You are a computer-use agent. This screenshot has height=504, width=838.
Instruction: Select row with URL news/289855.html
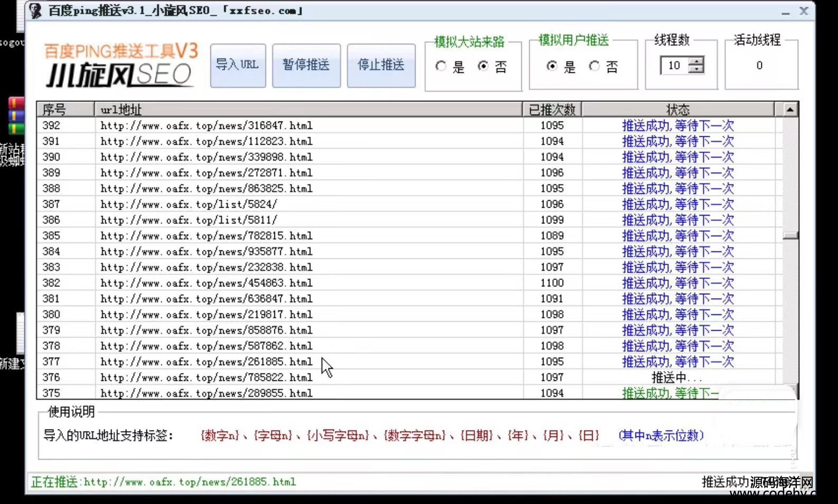[410, 393]
